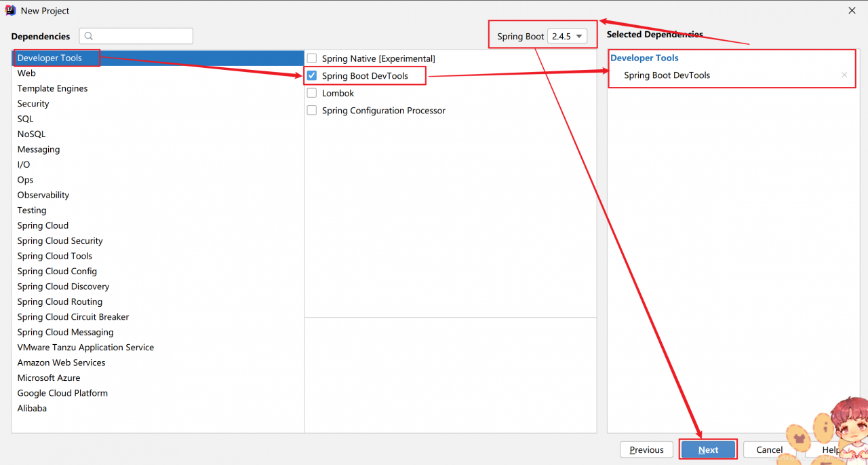Click Developer Tools heading in Selected Dependencies
This screenshot has width=868, height=465.
click(x=645, y=58)
